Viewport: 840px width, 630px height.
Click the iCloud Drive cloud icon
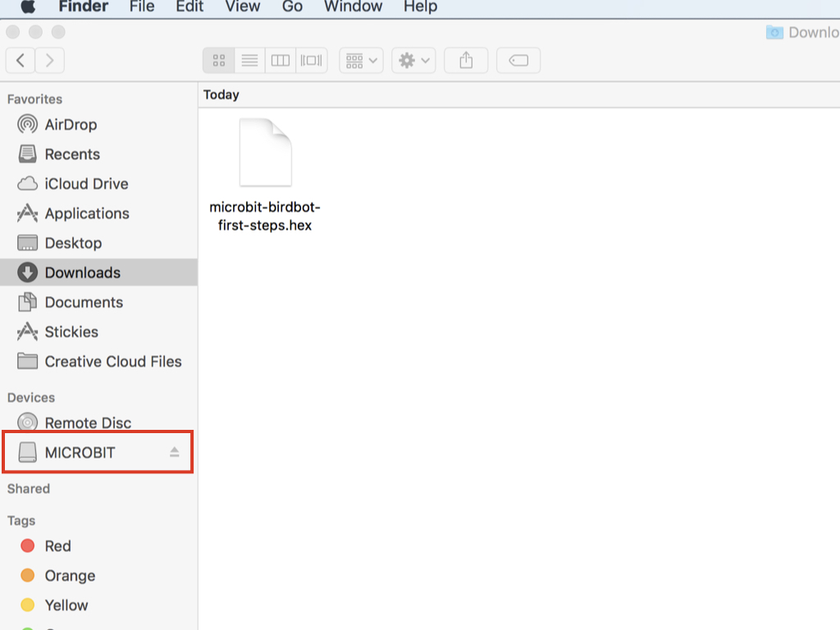[27, 184]
